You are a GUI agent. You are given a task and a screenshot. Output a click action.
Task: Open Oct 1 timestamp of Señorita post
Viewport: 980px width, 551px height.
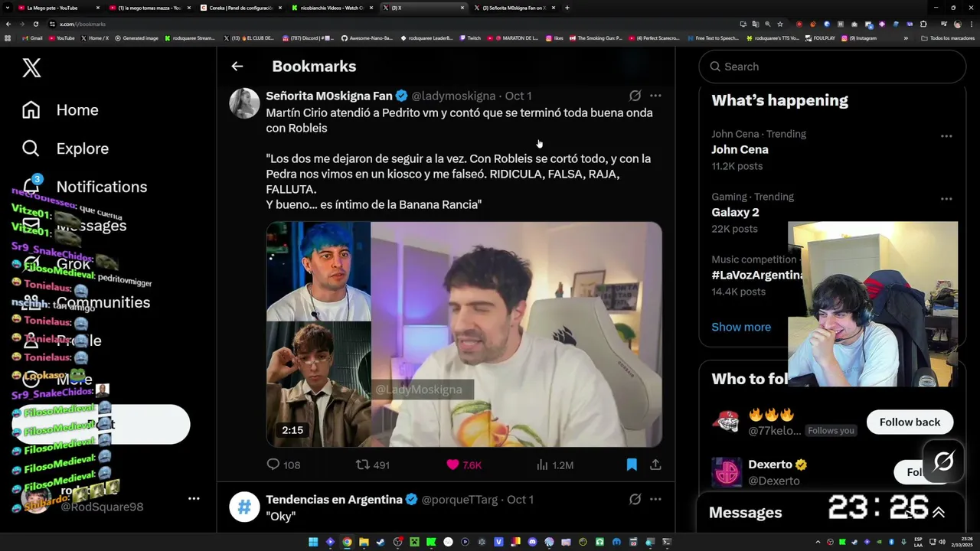[x=518, y=96]
